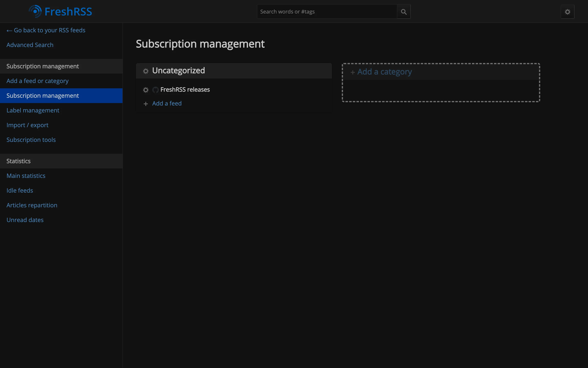Open Main statistics page

[x=61, y=176]
